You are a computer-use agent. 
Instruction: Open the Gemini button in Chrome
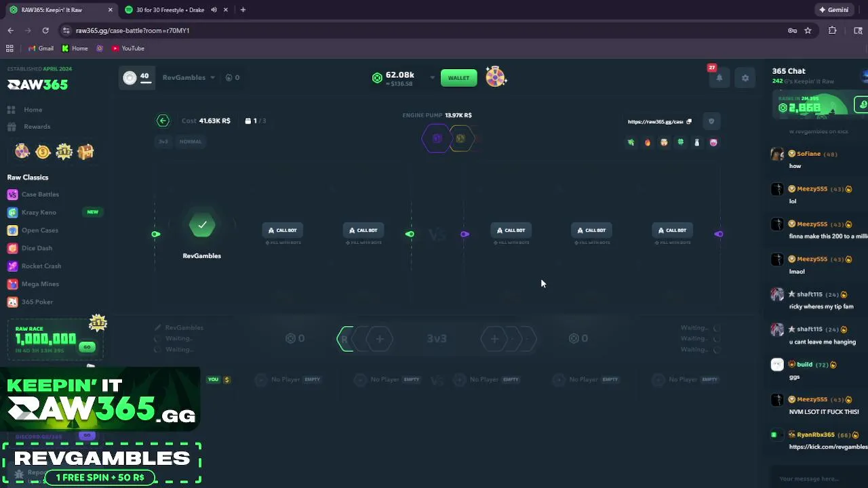[x=834, y=10]
